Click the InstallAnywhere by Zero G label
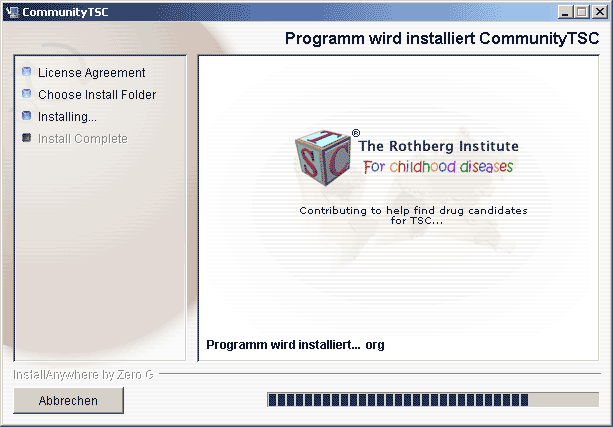613x427 pixels. (x=83, y=375)
